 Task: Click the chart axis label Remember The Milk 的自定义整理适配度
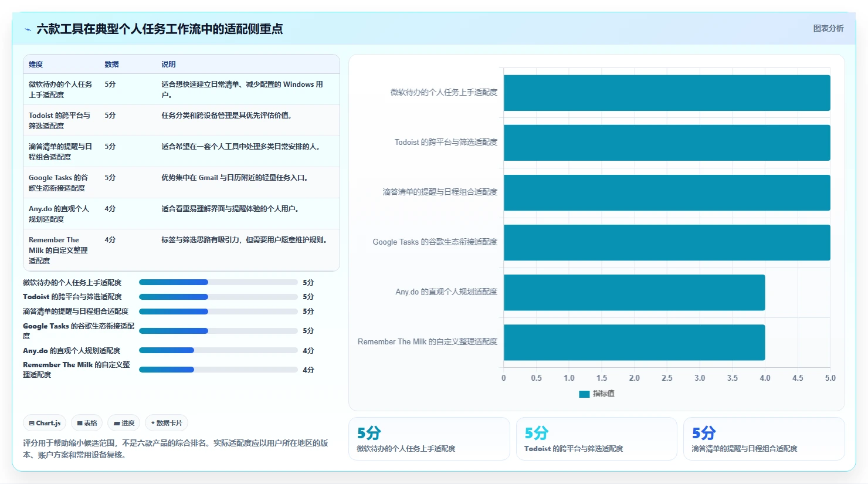pyautogui.click(x=428, y=341)
